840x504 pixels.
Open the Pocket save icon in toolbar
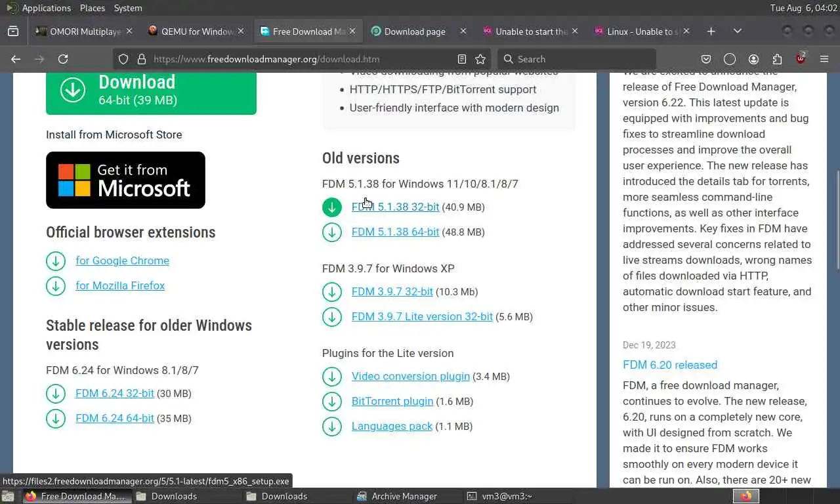pyautogui.click(x=706, y=59)
